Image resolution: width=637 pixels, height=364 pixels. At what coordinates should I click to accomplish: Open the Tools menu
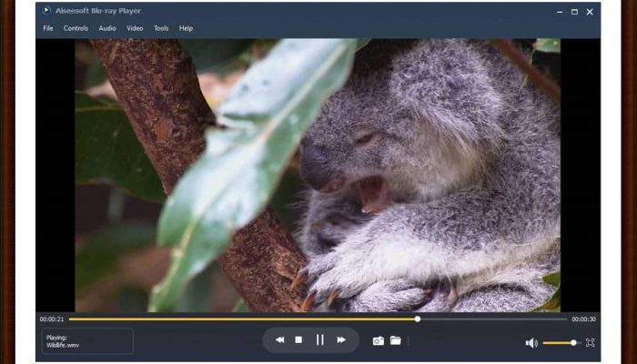tap(161, 28)
